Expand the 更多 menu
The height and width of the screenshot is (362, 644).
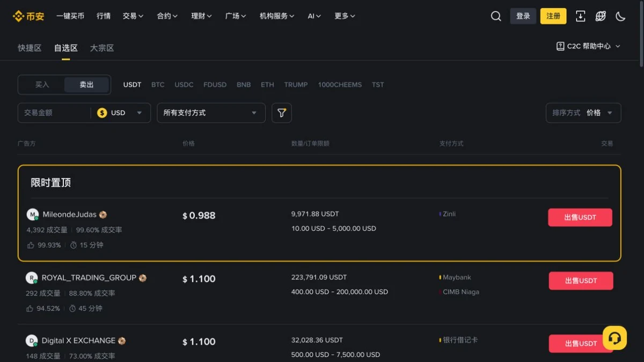(345, 16)
